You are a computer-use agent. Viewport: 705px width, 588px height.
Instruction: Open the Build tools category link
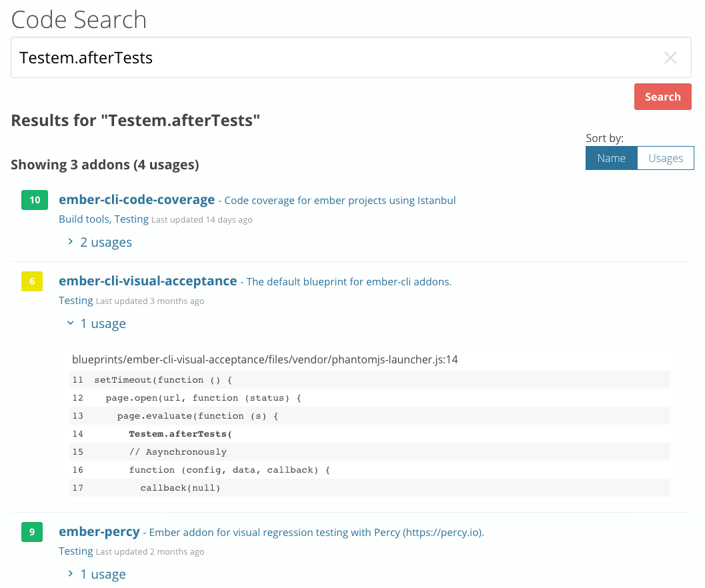(x=85, y=219)
